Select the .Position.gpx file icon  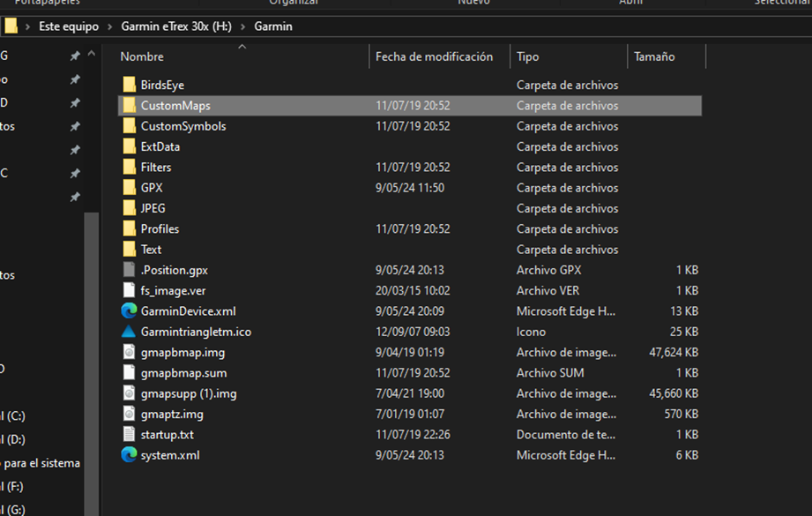tap(129, 269)
